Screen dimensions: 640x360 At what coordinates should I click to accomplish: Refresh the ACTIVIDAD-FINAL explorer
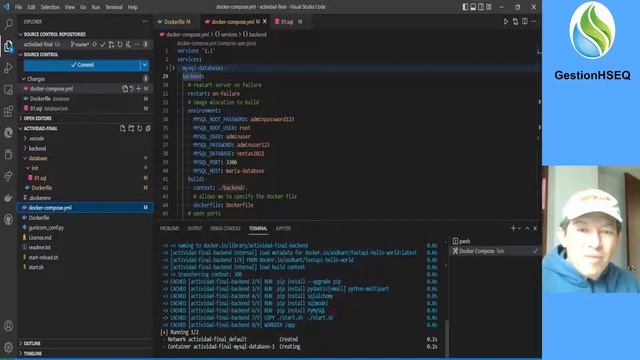click(x=140, y=129)
